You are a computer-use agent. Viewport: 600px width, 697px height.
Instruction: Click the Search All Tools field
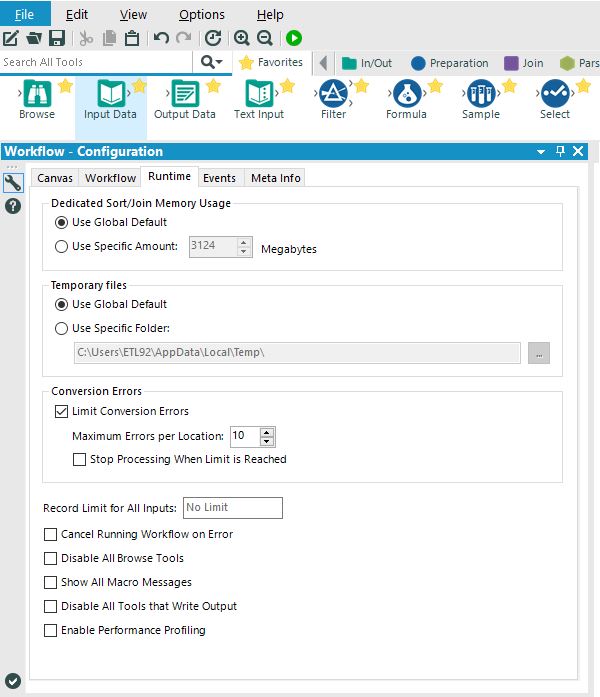(x=96, y=62)
